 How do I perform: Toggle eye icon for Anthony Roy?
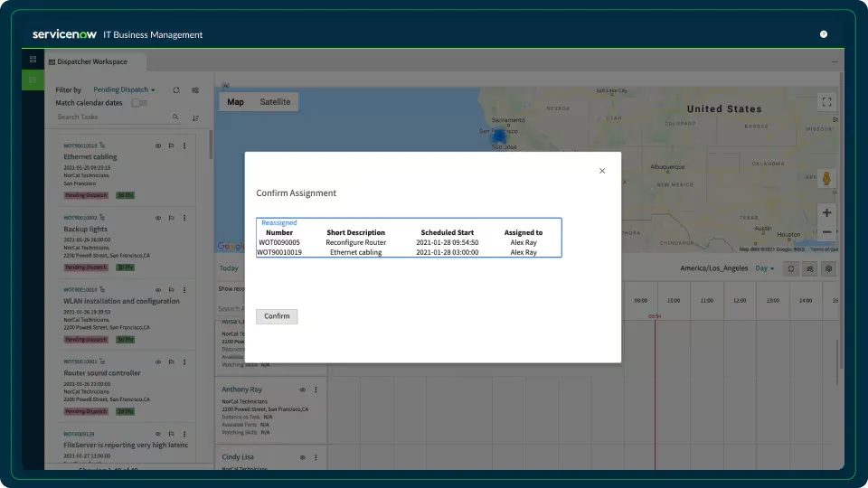pos(302,389)
